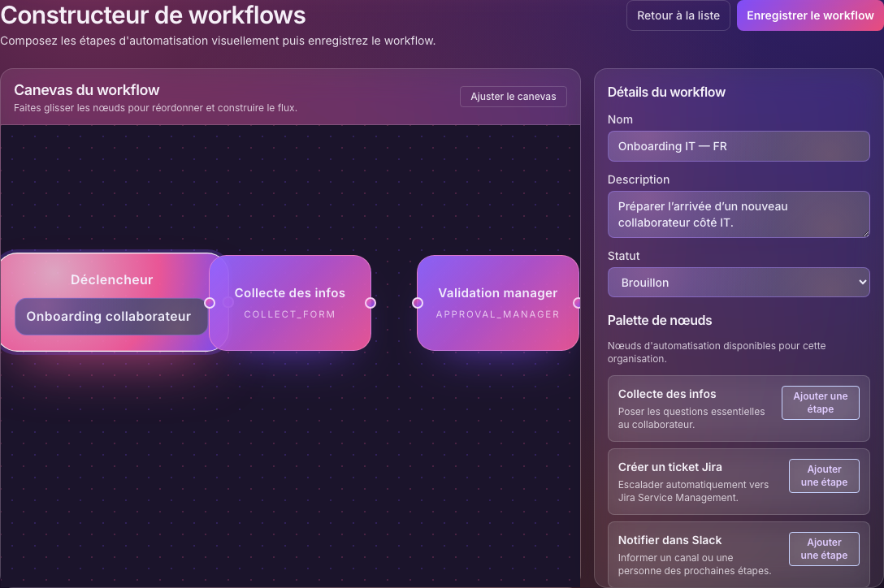This screenshot has width=884, height=588.
Task: Click the output connector on the Déclencheur node
Action: (x=210, y=302)
